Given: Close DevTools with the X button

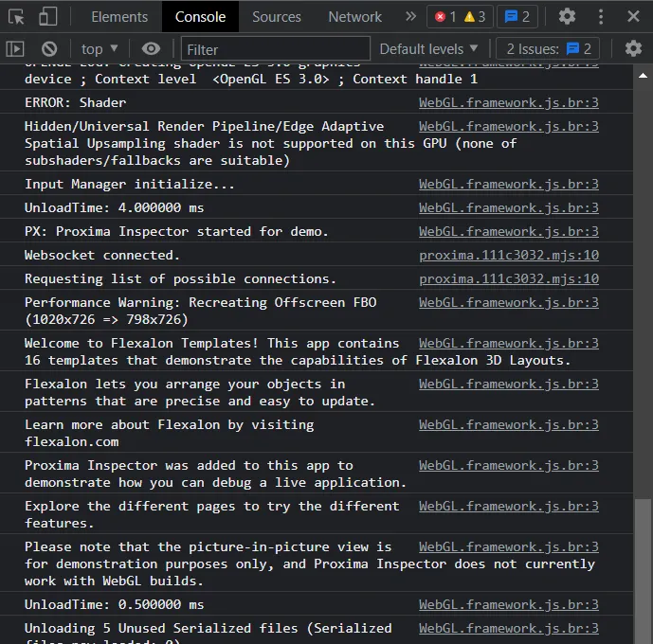Looking at the screenshot, I should [x=633, y=17].
